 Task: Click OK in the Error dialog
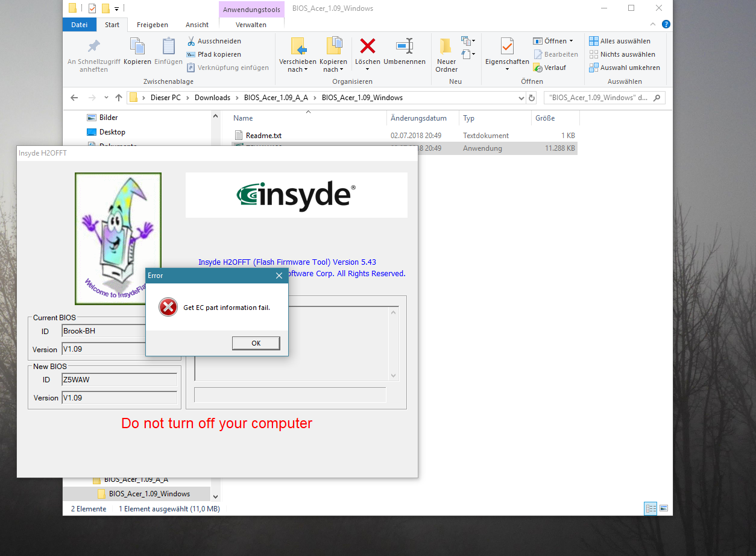(x=256, y=343)
